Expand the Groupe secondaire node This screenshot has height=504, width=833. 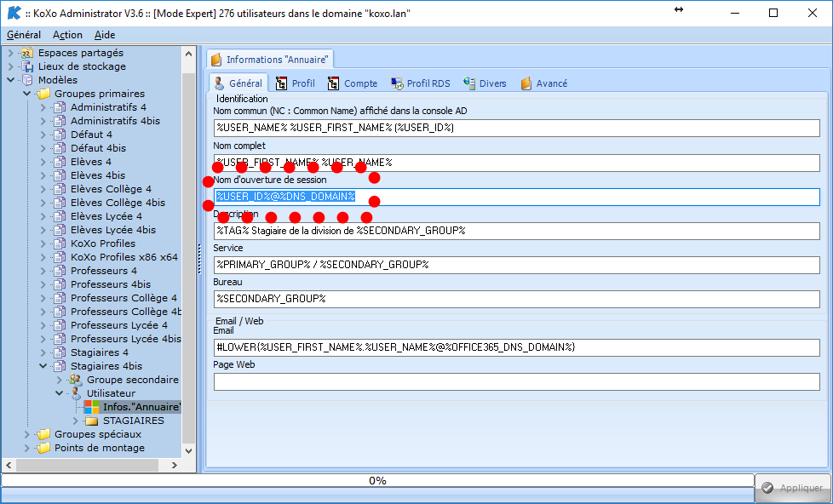60,381
